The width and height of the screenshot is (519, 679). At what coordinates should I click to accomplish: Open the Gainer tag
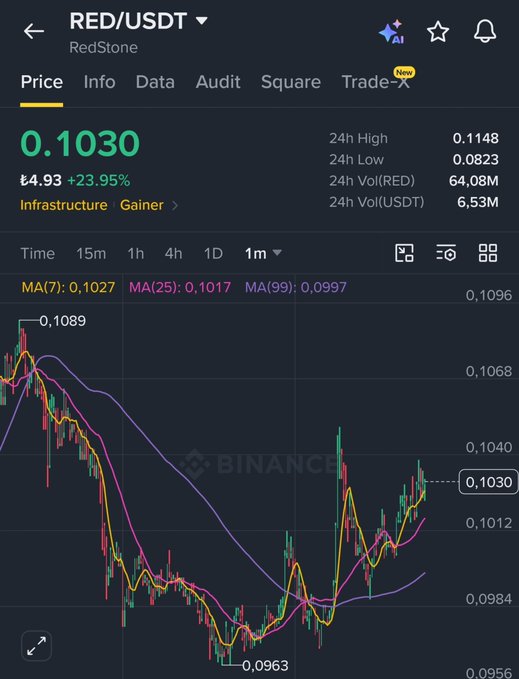tap(142, 205)
